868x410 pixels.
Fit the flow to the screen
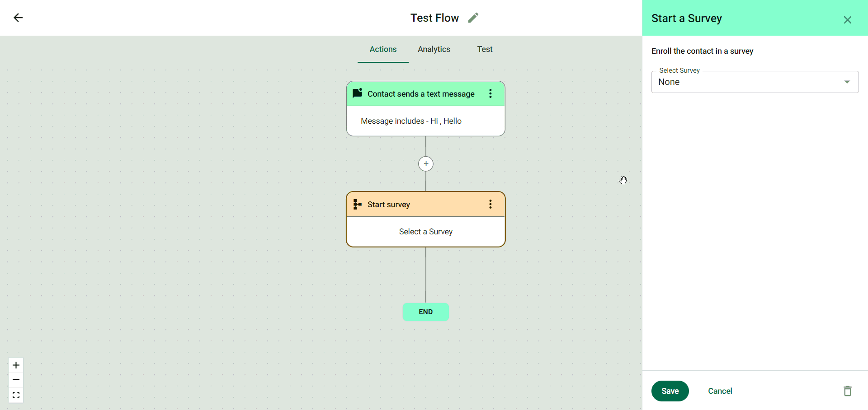[16, 396]
